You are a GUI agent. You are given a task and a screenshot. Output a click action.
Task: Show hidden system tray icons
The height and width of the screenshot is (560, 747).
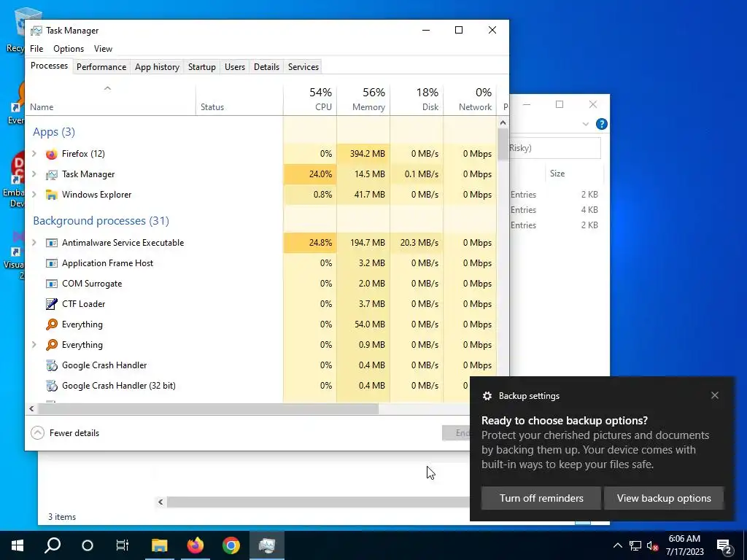click(617, 545)
